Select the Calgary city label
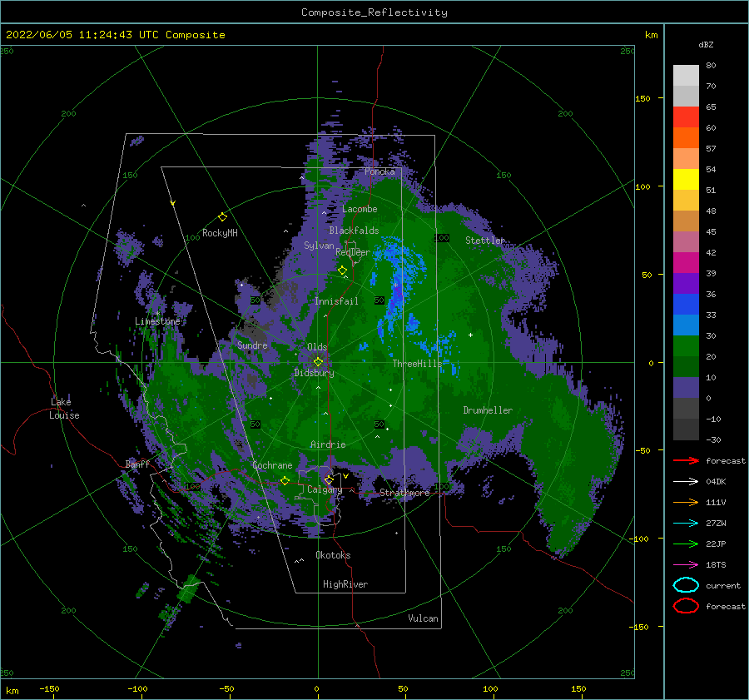 325,489
